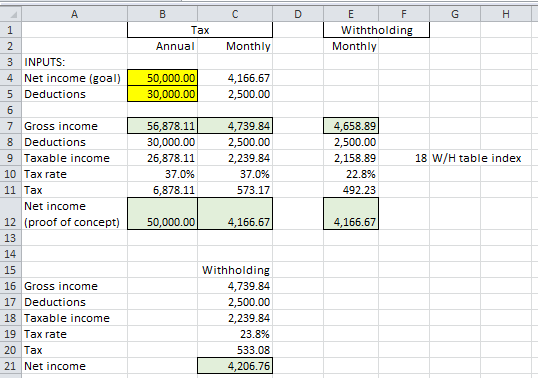Click the annual Gross income cell 56,878.11
538x378 pixels.
tap(162, 126)
